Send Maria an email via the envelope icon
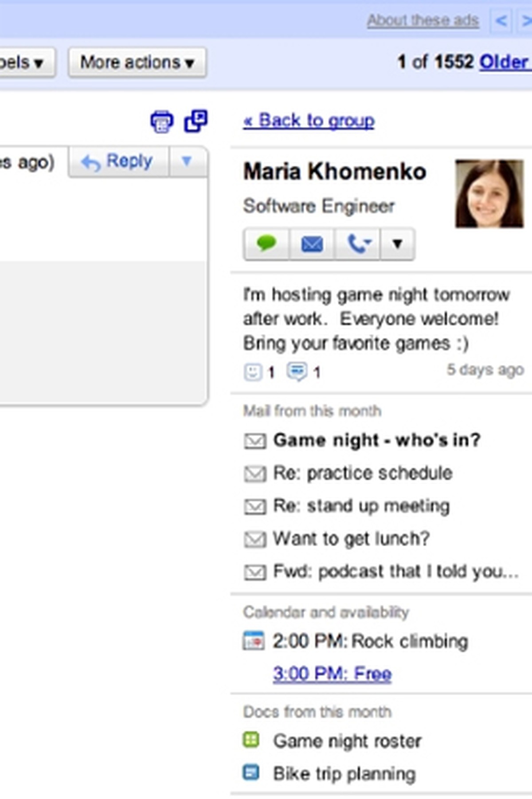Screen dimensions: 532x799 312,243
